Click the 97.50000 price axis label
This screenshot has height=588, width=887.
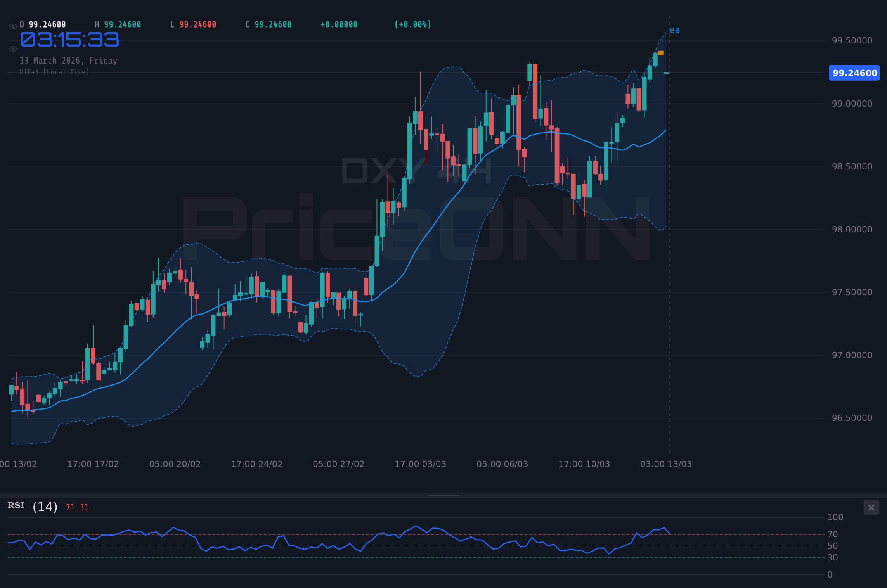[x=852, y=292]
